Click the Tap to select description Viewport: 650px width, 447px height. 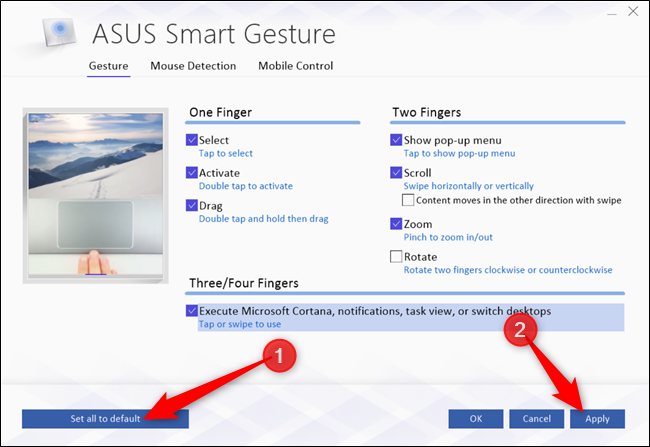226,153
